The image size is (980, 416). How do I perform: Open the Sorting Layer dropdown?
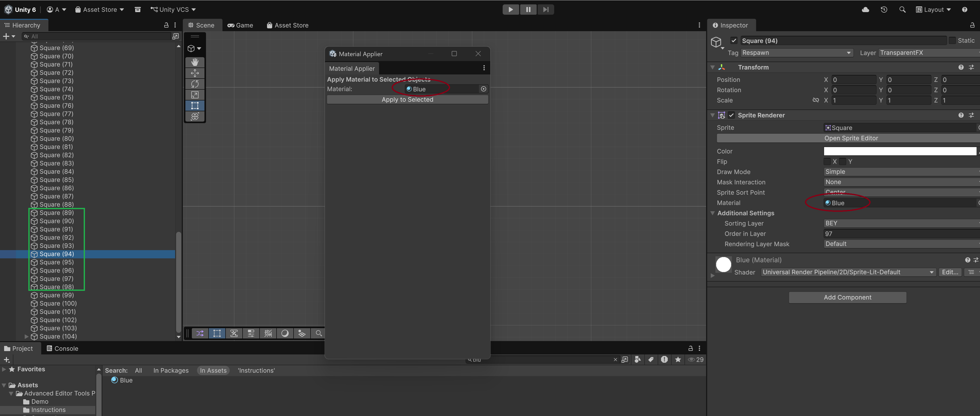[901, 223]
